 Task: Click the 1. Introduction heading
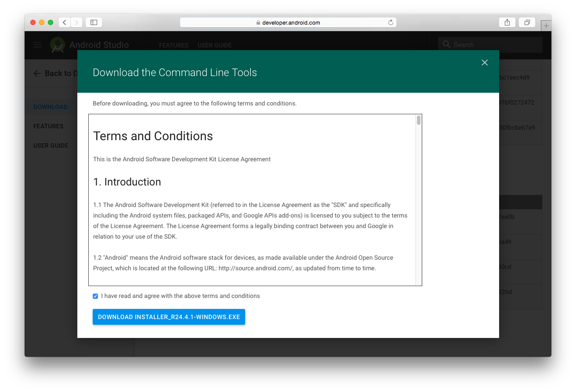[127, 182]
